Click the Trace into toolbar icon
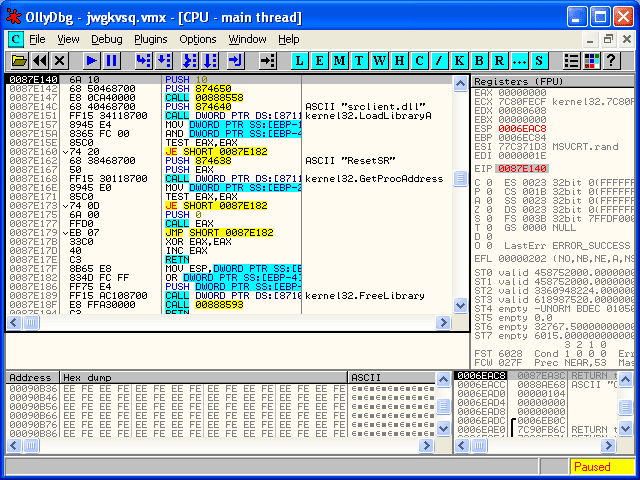Viewport: 640px width, 480px height. tap(190, 61)
